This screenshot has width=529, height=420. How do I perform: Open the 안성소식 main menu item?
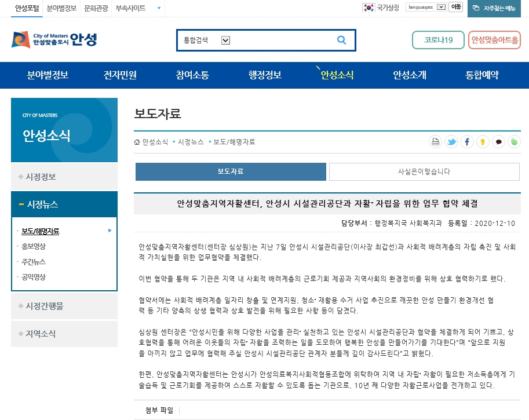[x=337, y=75]
